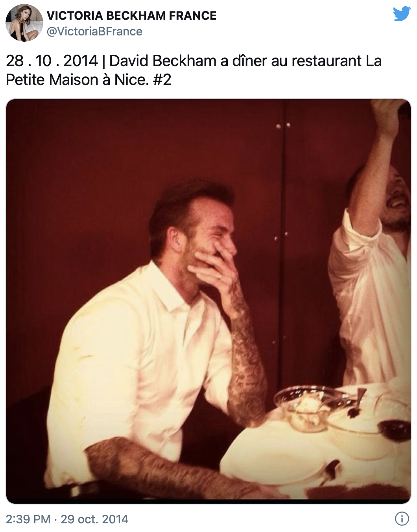Click the dark red wall in the photo
Viewport: 417px width, 532px height.
[98, 177]
